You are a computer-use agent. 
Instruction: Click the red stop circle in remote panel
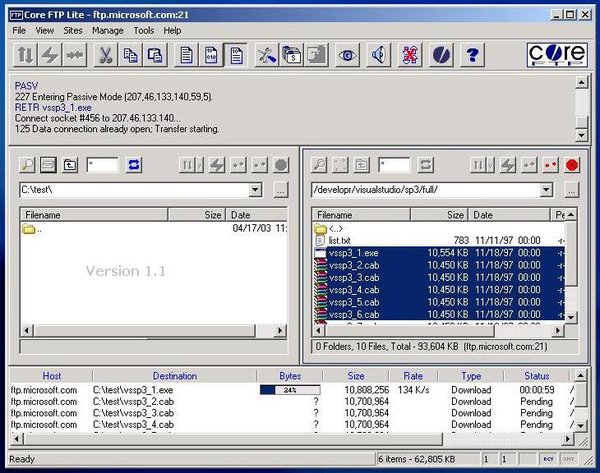click(572, 165)
